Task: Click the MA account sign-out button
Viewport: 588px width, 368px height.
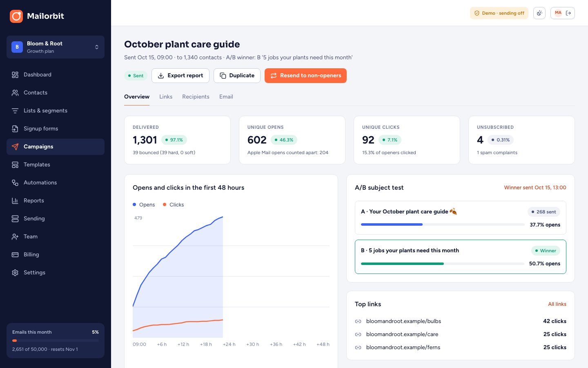Action: coord(563,13)
